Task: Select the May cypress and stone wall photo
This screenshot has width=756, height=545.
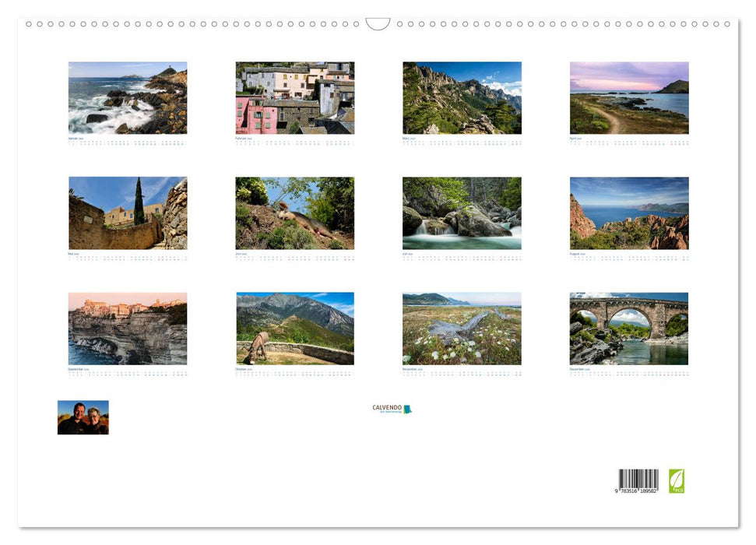Action: 128,213
